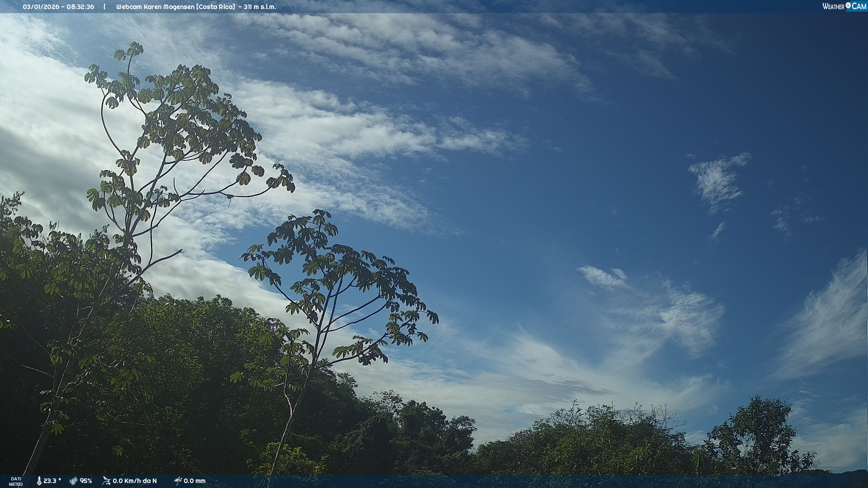Click the wind anemometer icon

[106, 481]
